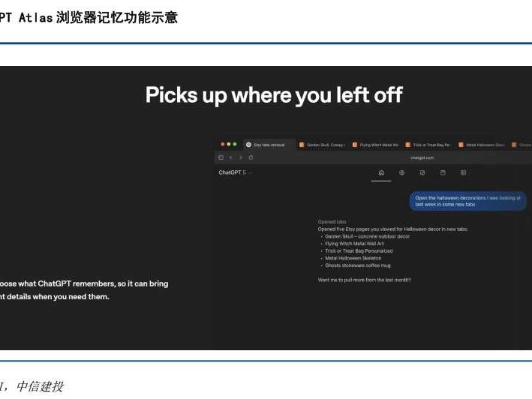Click 'Ghosts stoneware coffee mug' item
The height and width of the screenshot is (399, 532).
(358, 265)
